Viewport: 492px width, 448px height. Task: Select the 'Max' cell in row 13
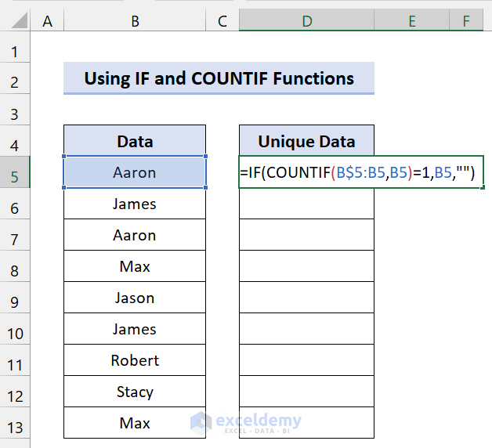pyautogui.click(x=135, y=424)
